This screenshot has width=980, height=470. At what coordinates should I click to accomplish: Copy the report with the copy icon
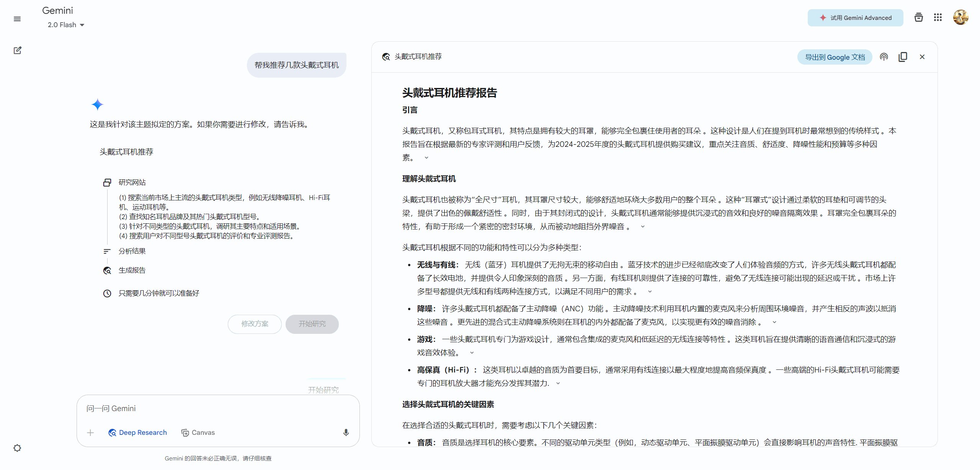903,57
